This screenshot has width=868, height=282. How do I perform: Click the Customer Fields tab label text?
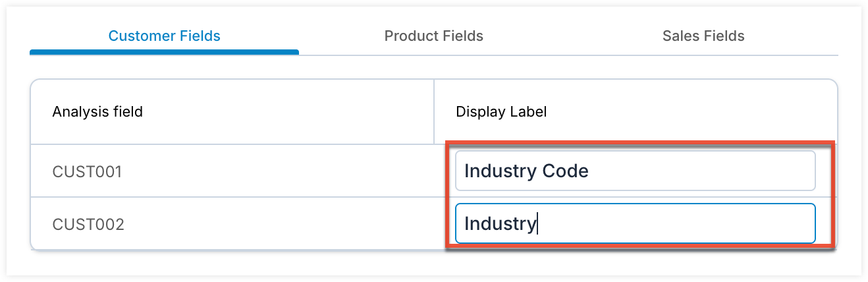164,36
